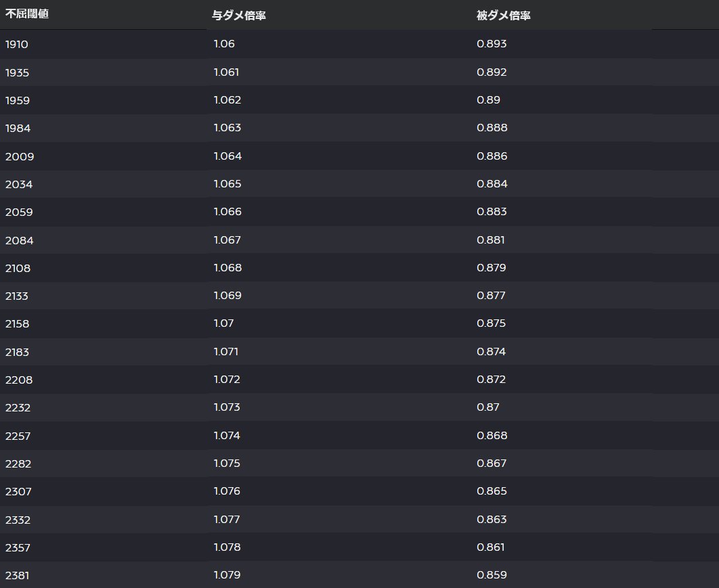Viewport: 719px width, 588px height.
Task: Click the 1935 cell
Action: point(17,73)
